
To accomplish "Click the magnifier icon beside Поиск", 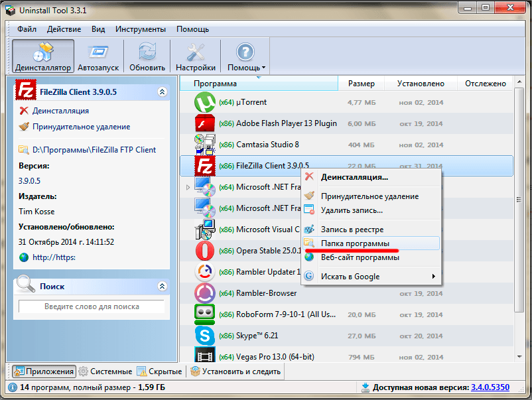I will (x=26, y=284).
